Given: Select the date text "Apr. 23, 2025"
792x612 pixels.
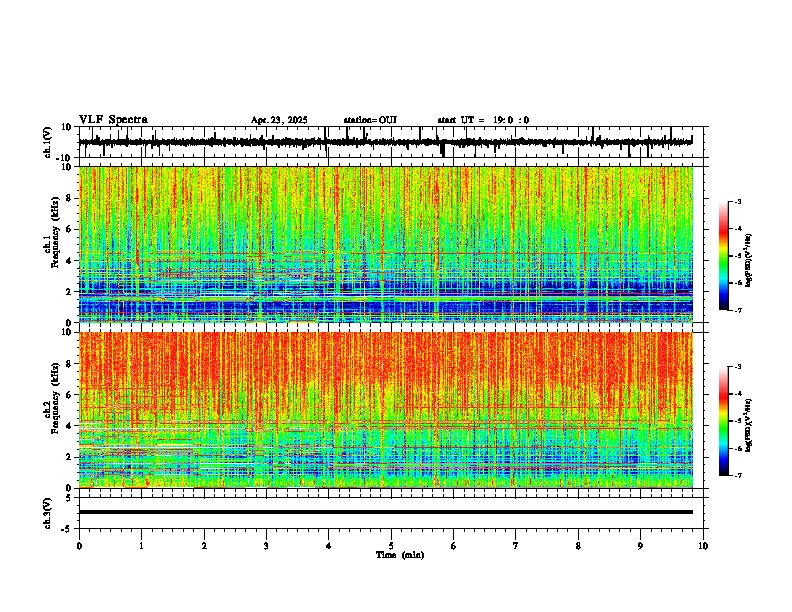Looking at the screenshot, I should (279, 120).
